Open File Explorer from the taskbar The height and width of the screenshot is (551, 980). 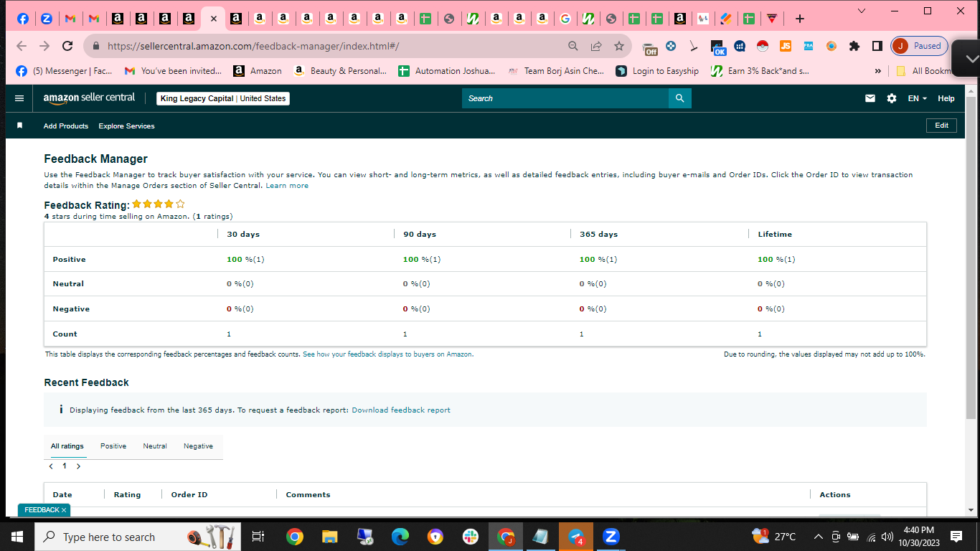coord(329,537)
